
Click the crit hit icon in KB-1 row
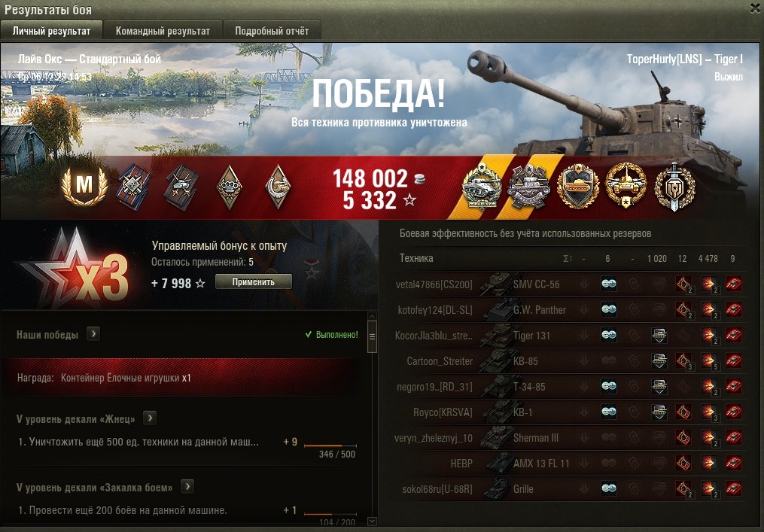point(683,412)
